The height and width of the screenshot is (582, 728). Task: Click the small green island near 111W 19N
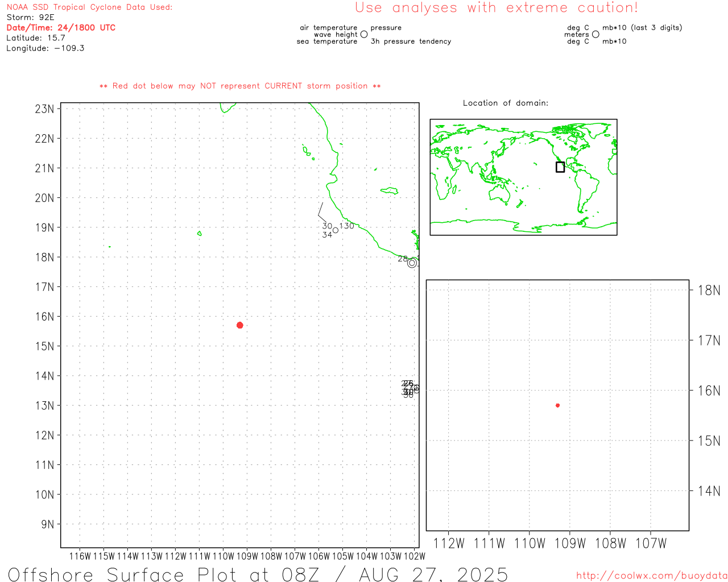[x=199, y=233]
